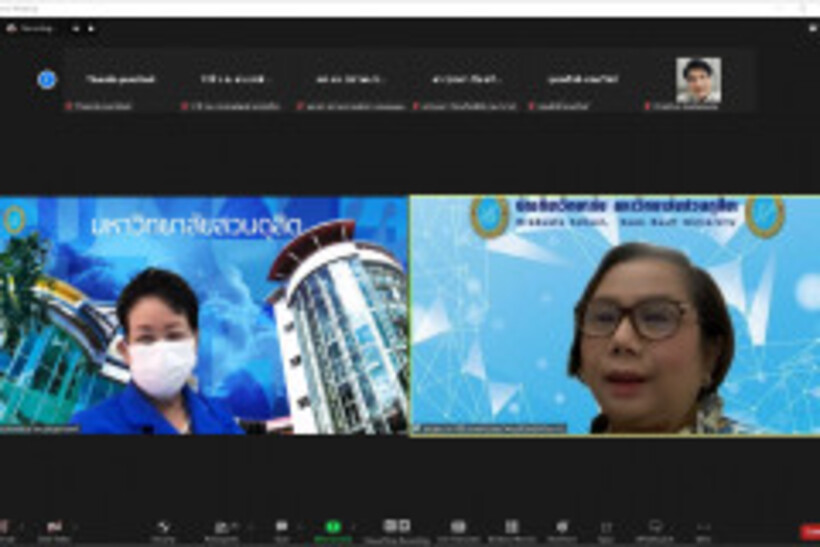Click Pause/Stop Recording in the bottom toolbar
Screen dimensions: 820x547
tap(397, 530)
